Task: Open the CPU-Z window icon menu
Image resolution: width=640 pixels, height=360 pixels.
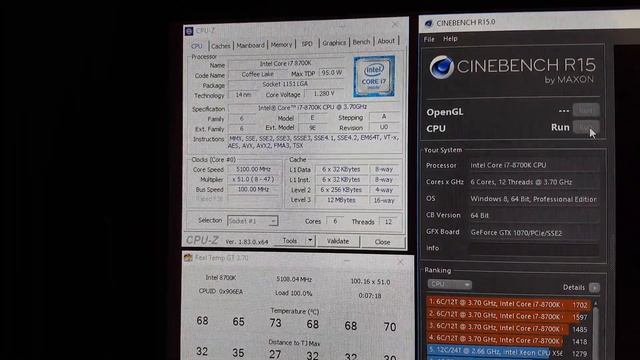Action: click(x=189, y=31)
